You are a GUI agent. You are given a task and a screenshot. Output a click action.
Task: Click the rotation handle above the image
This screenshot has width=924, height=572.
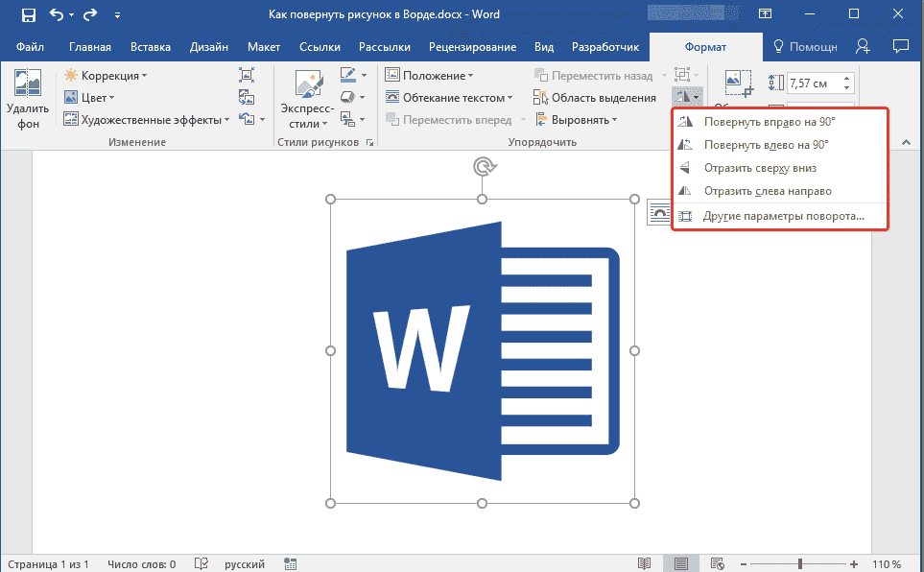(483, 168)
